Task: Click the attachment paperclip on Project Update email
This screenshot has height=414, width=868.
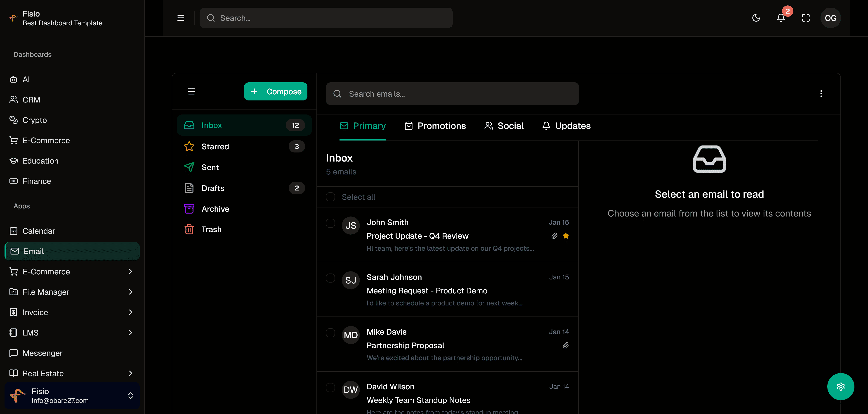Action: [554, 236]
